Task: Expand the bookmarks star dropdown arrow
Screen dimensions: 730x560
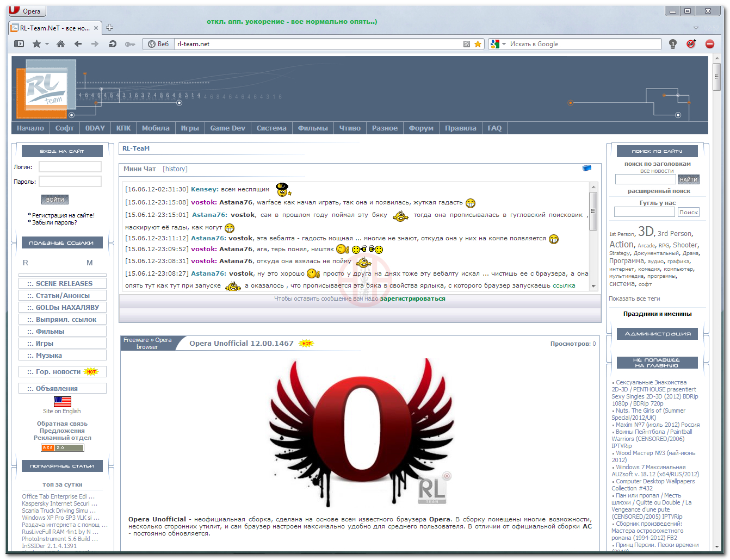Action: [x=47, y=44]
